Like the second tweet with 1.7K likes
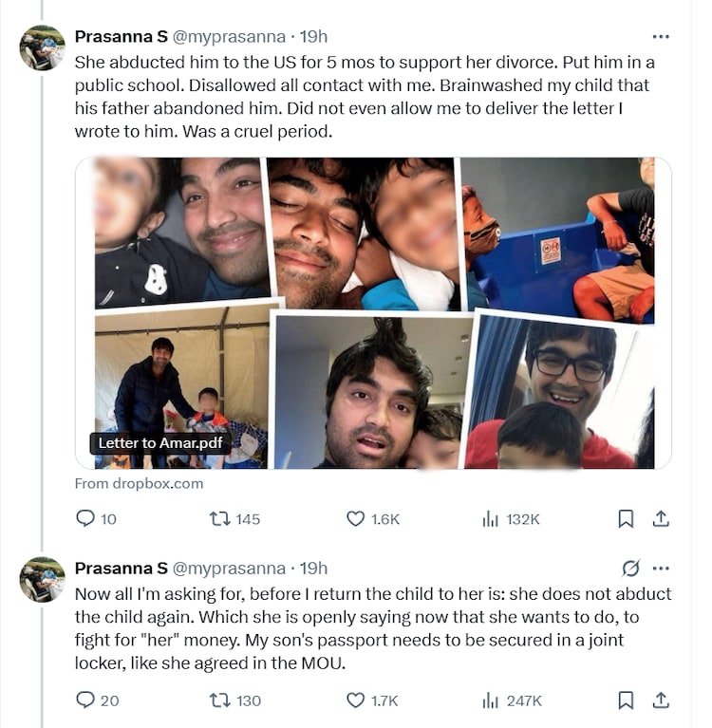 (356, 700)
